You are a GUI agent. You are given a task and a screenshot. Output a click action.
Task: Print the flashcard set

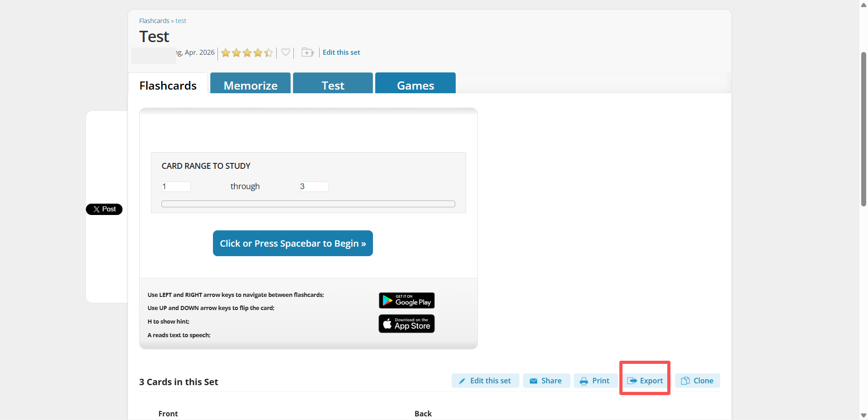pos(595,381)
